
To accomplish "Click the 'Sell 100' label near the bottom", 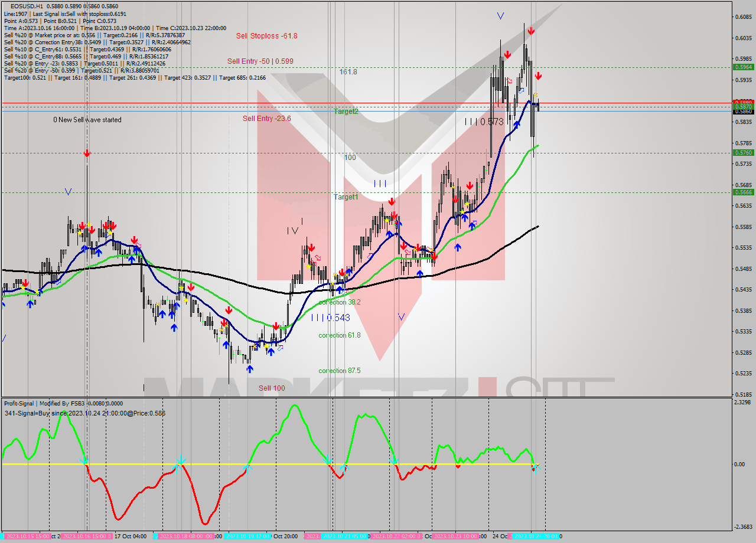I will pos(271,388).
